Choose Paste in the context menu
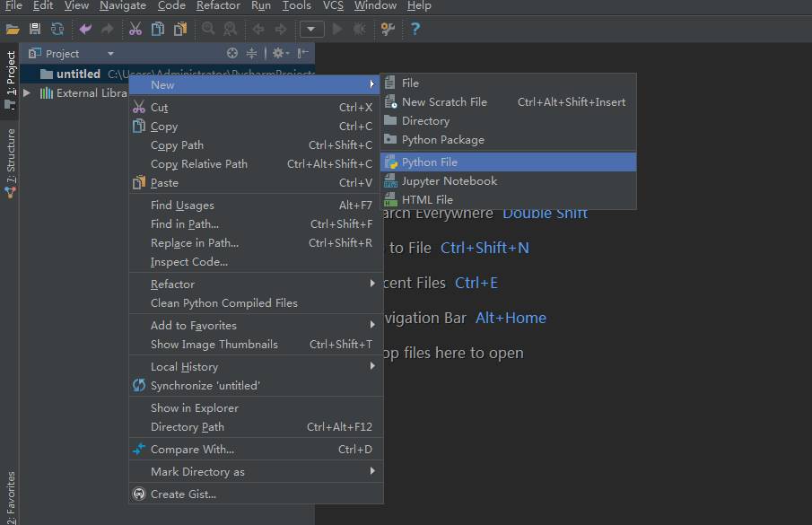812x525 pixels. pyautogui.click(x=254, y=183)
